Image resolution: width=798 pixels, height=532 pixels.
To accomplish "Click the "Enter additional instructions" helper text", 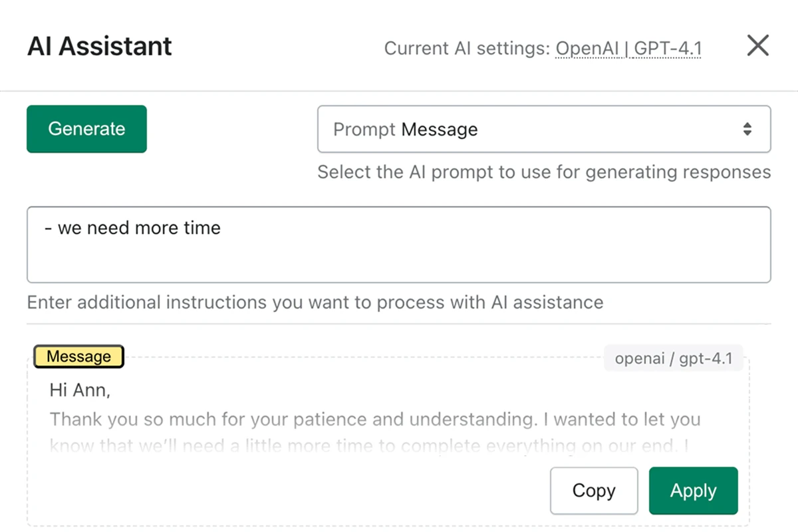I will [x=315, y=303].
